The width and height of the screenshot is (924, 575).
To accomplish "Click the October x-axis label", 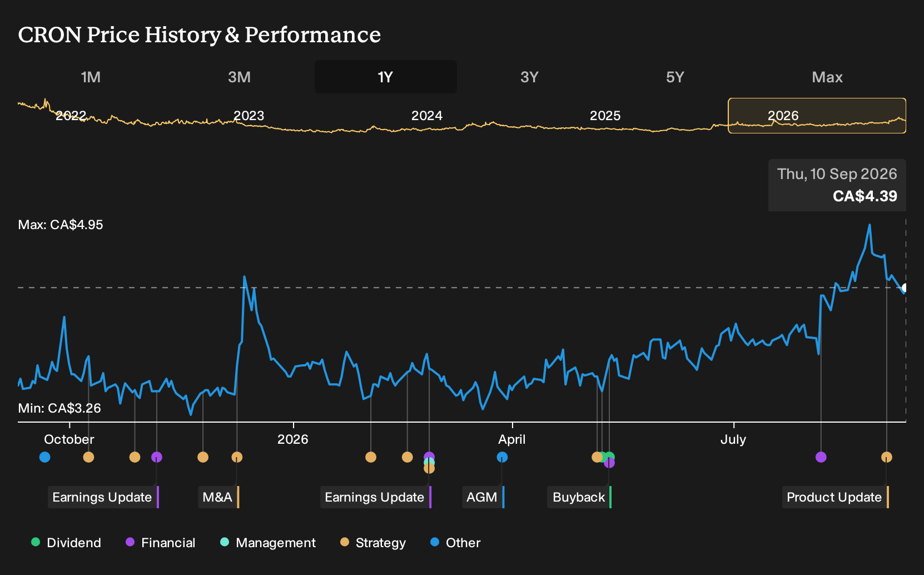I will pyautogui.click(x=69, y=439).
